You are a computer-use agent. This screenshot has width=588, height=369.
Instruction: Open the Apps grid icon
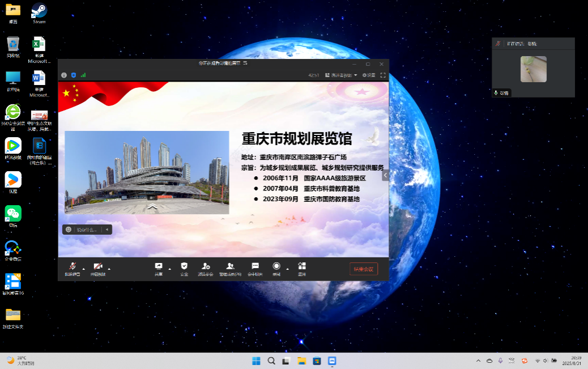302,267
